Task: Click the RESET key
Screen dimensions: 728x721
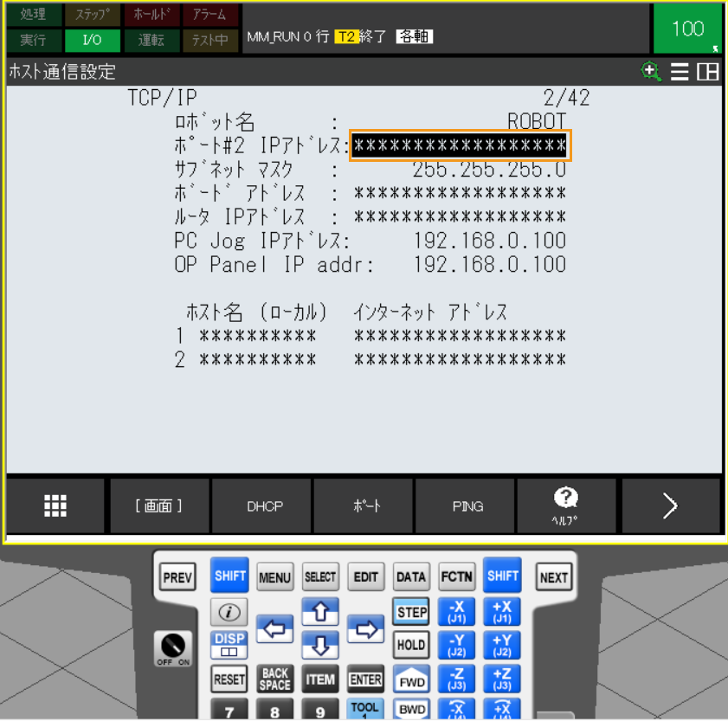Action: (x=229, y=679)
